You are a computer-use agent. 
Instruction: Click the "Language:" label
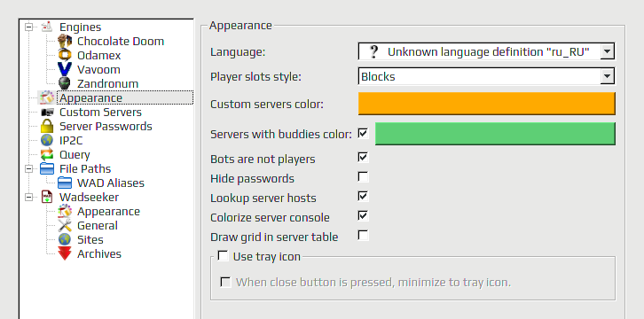tap(238, 52)
